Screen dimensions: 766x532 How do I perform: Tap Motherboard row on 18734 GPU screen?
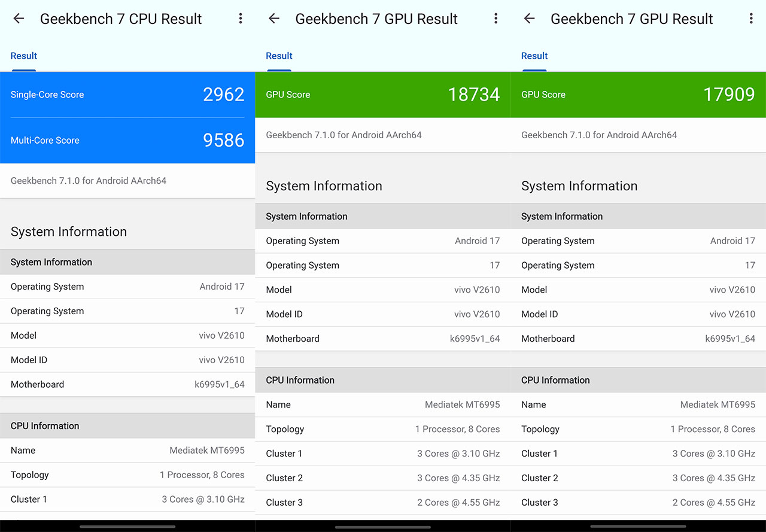pos(383,339)
